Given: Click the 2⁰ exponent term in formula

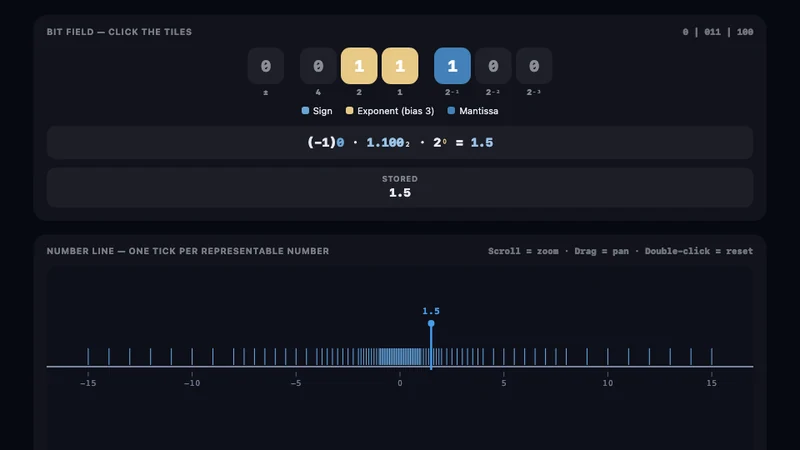Looking at the screenshot, I should point(440,143).
